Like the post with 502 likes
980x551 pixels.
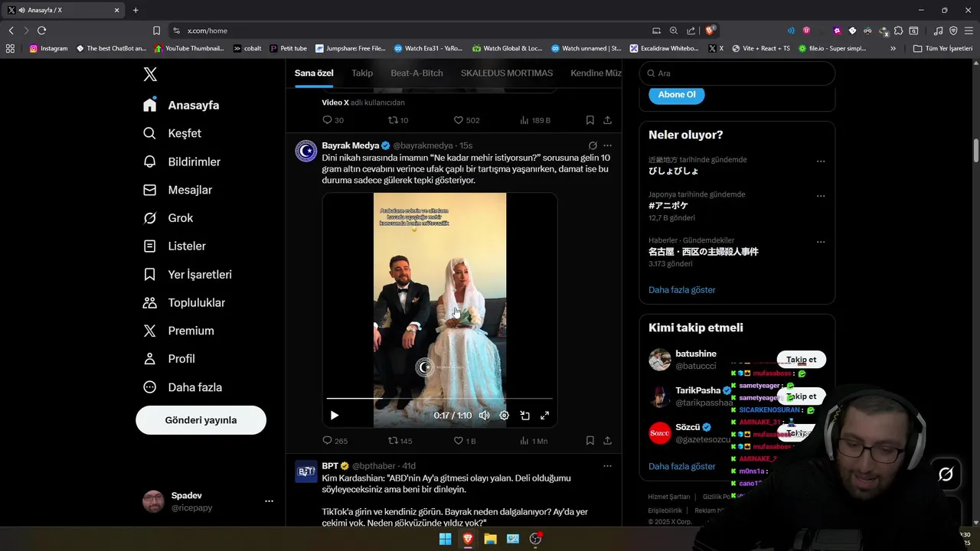click(466, 120)
